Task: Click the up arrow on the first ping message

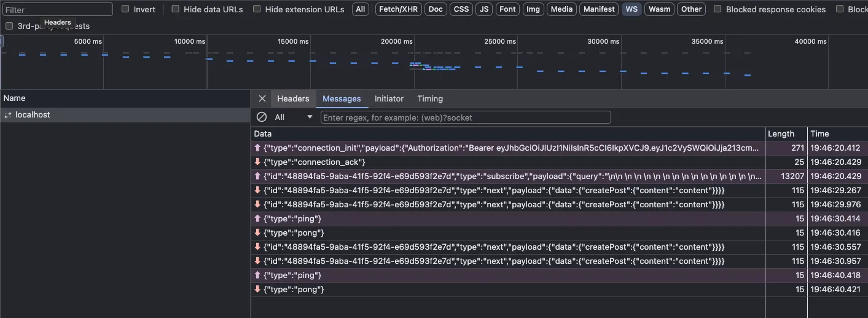Action: point(257,218)
